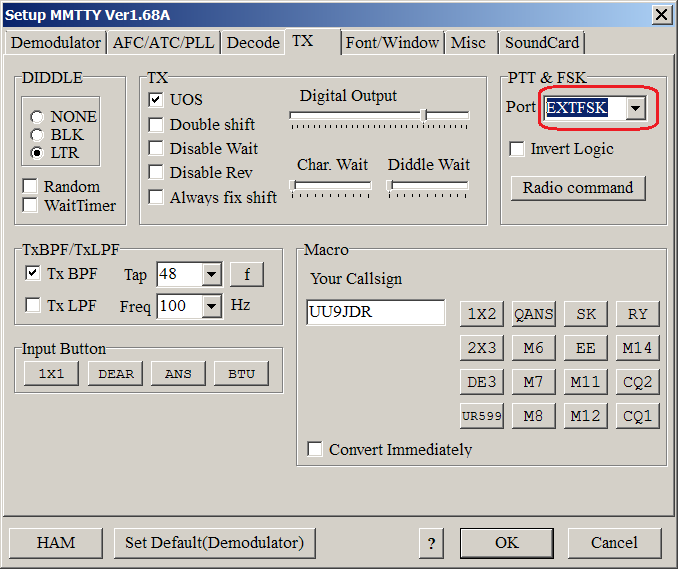
Task: Click Set Default(Demodulator) button
Action: tap(214, 543)
